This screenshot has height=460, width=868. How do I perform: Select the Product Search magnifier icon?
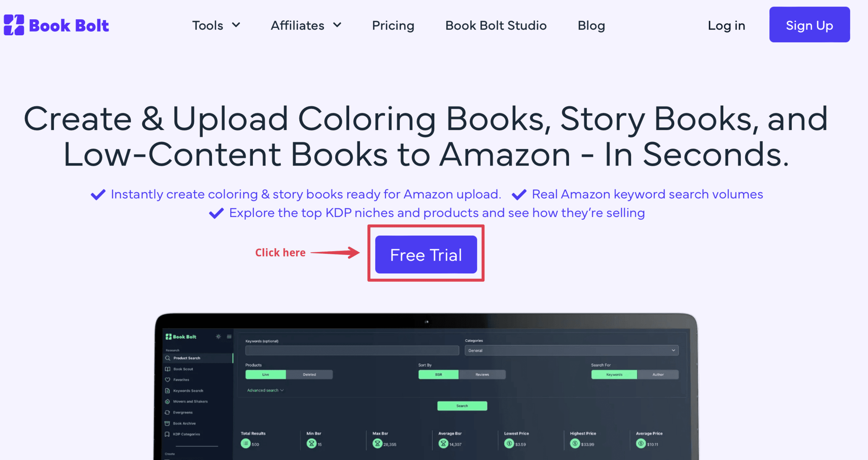(168, 358)
